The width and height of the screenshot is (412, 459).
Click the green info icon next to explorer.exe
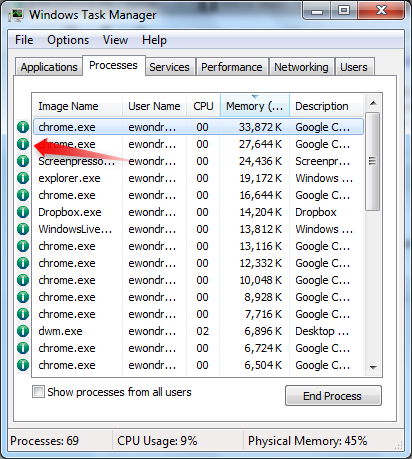pyautogui.click(x=23, y=178)
